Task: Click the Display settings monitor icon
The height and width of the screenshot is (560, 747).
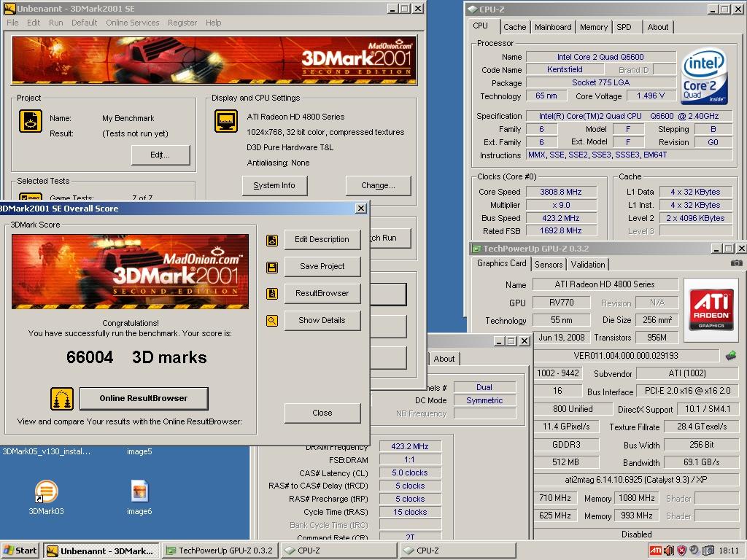Action: [226, 121]
